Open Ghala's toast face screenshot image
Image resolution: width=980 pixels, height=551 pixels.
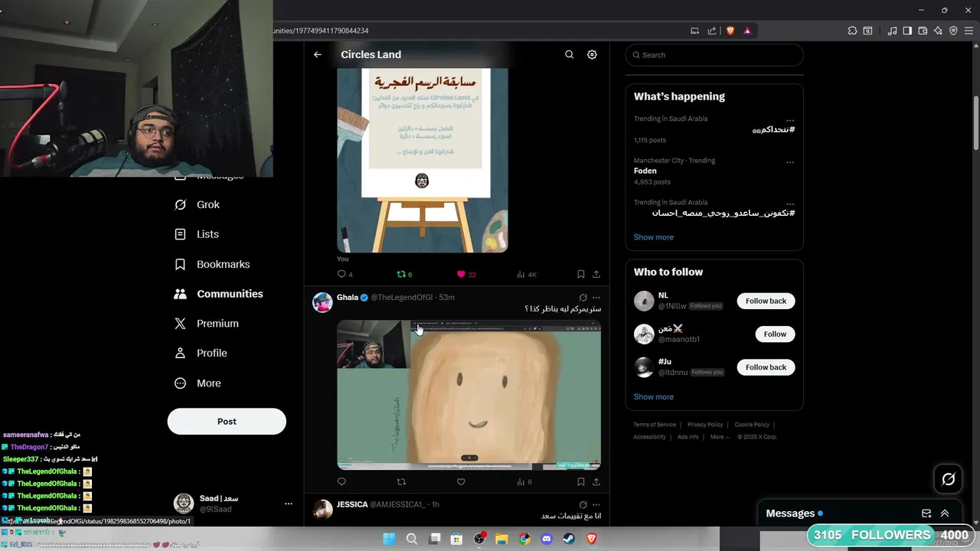(469, 395)
